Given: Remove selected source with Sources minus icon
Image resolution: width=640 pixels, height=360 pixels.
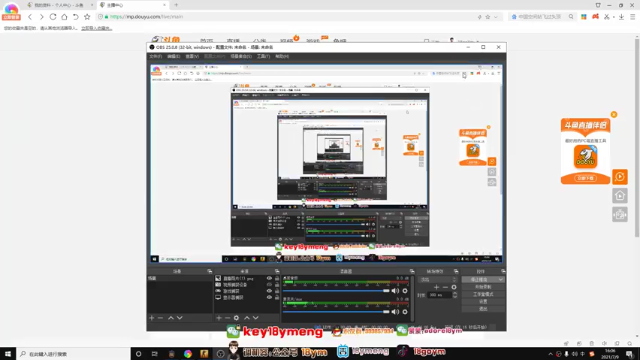Looking at the screenshot, I should pos(227,318).
